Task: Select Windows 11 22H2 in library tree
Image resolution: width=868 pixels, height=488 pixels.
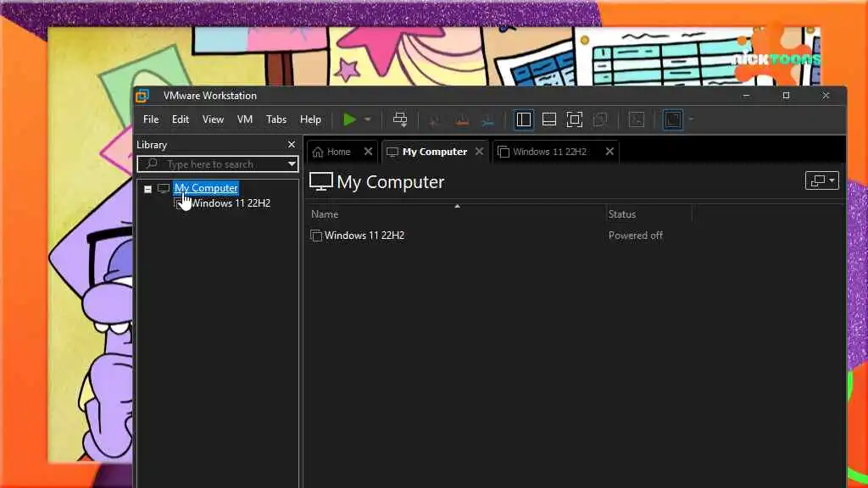Action: [x=231, y=203]
